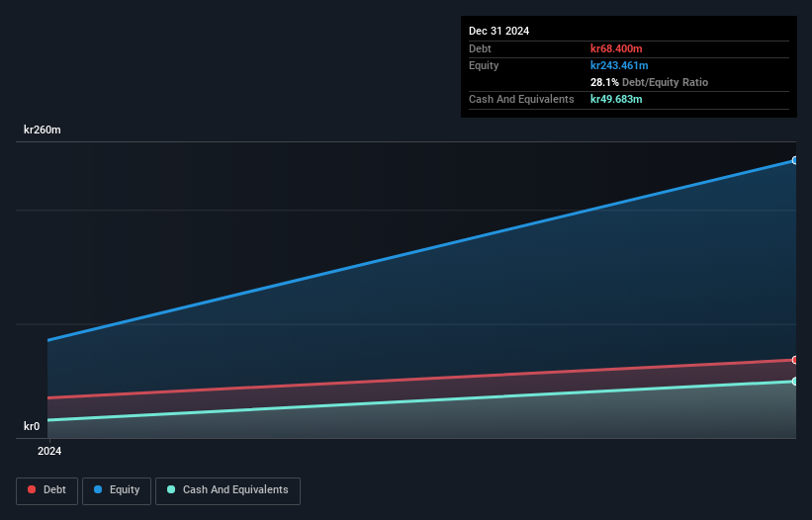Select the kr49.683m cash value
This screenshot has height=520, width=812.
click(x=616, y=99)
